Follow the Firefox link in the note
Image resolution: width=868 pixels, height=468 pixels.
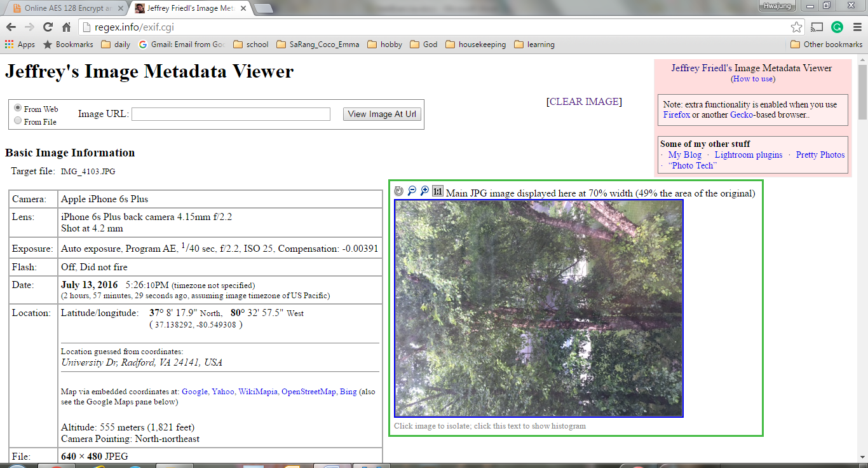coord(677,114)
